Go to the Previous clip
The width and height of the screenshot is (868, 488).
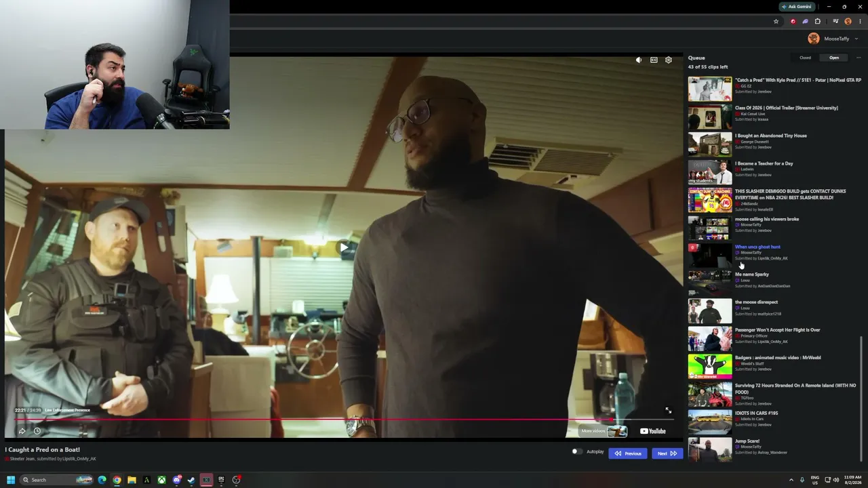[628, 453]
